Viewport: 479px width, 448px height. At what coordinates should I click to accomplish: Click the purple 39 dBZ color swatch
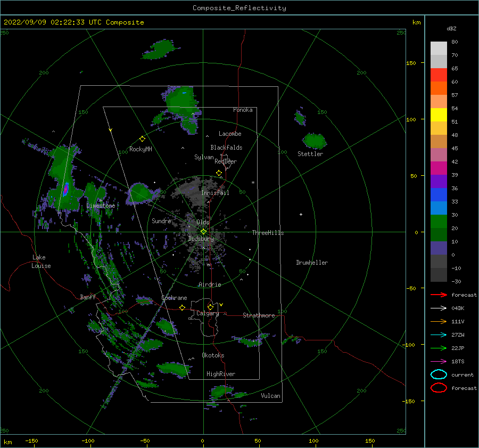(439, 181)
